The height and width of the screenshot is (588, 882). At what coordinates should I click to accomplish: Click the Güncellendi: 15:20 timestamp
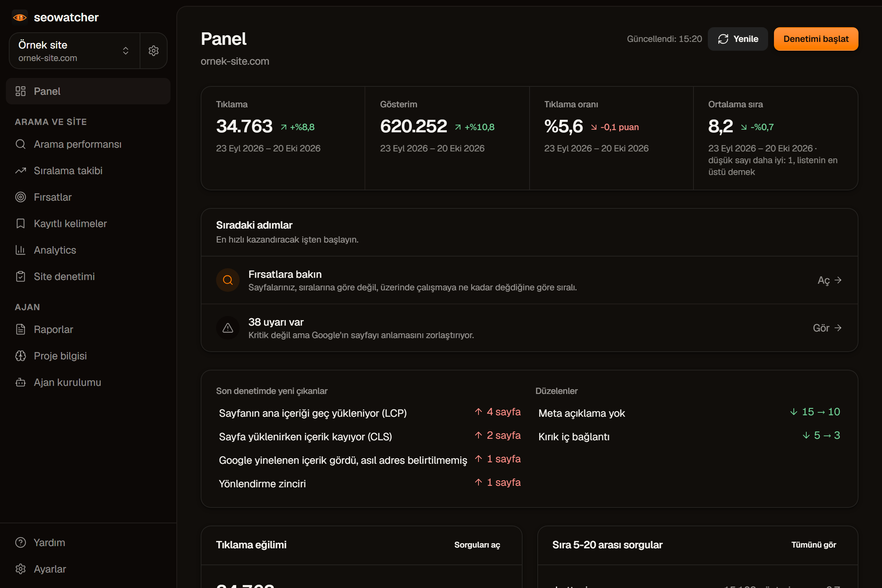(x=664, y=39)
